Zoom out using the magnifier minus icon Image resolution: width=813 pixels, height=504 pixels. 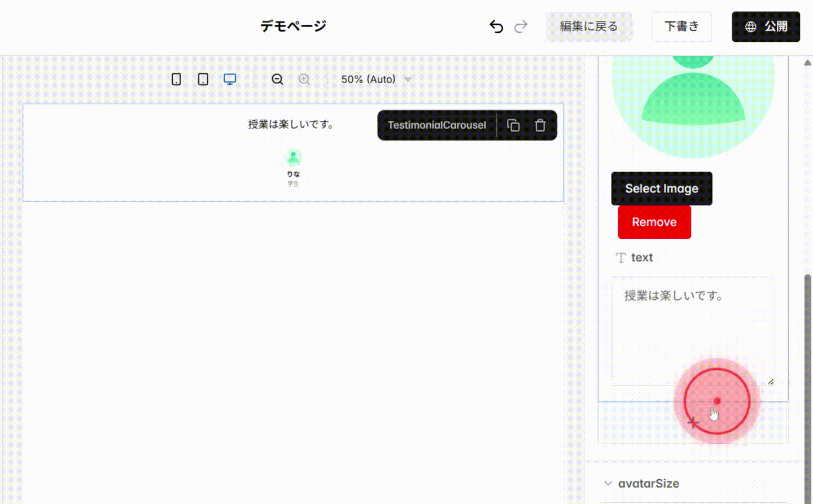pos(277,79)
